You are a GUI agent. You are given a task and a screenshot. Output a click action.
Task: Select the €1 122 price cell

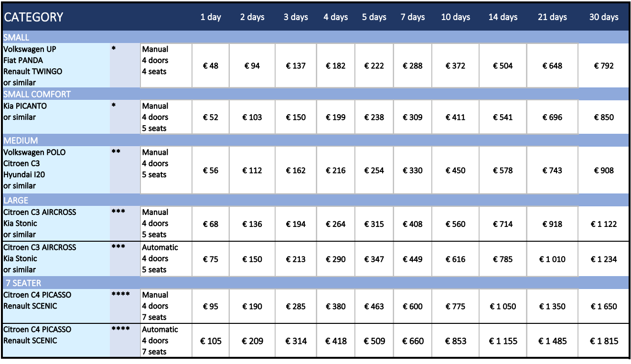click(604, 224)
